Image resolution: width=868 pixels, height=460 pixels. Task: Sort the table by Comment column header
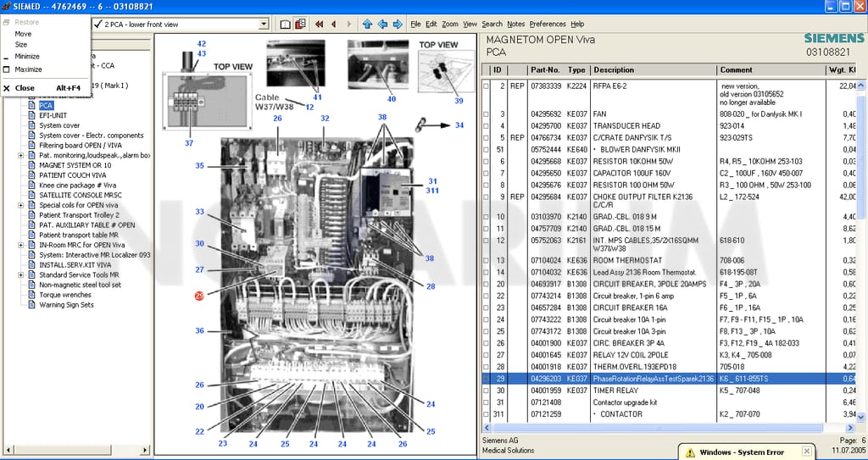[771, 70]
